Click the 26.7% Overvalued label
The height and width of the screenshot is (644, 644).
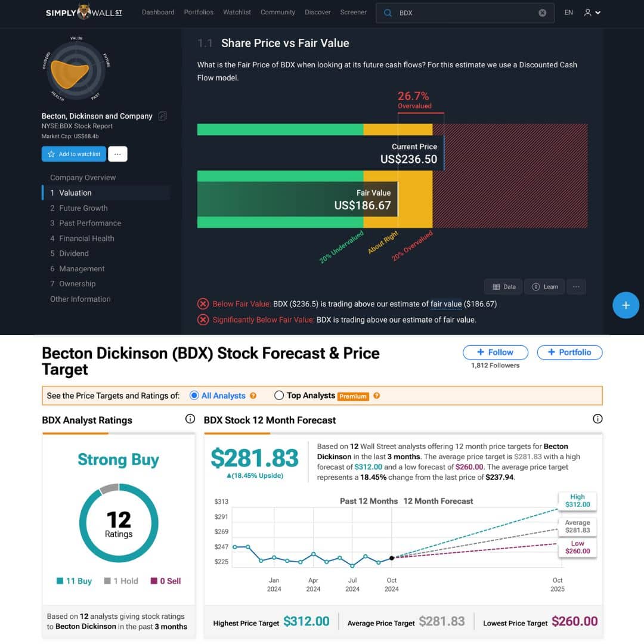pyautogui.click(x=414, y=100)
